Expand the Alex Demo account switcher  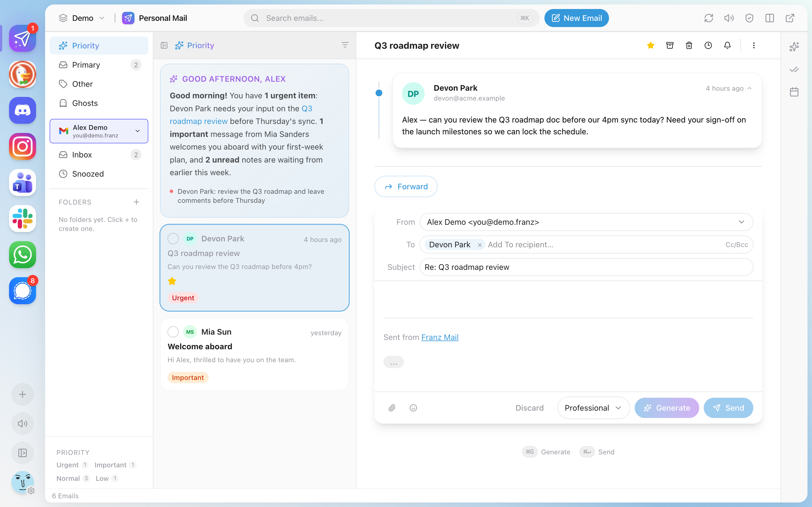pos(99,131)
